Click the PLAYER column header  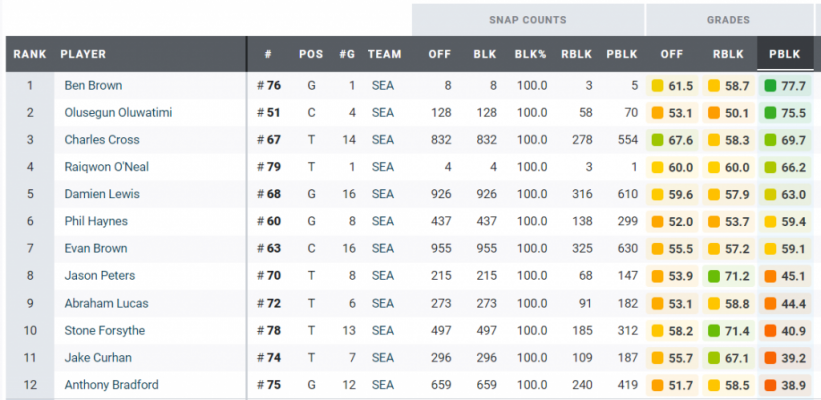coord(83,54)
